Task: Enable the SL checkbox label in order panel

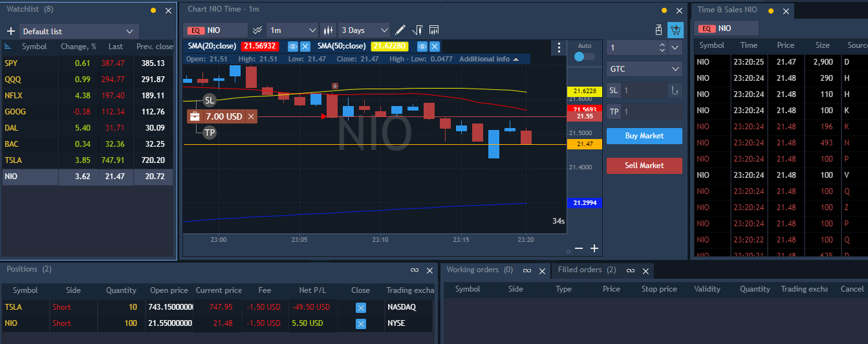Action: [x=614, y=91]
